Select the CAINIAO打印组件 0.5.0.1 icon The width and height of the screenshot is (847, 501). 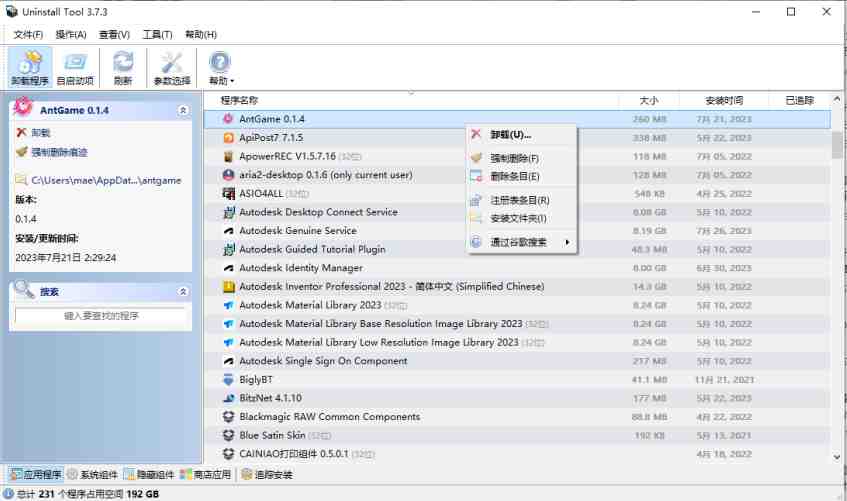228,454
